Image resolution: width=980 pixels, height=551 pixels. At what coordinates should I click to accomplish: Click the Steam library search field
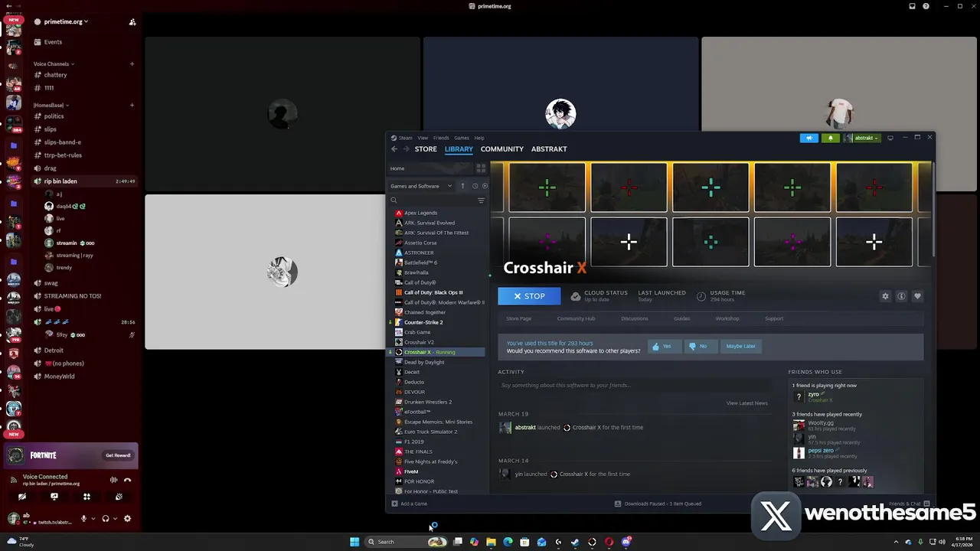click(x=433, y=201)
